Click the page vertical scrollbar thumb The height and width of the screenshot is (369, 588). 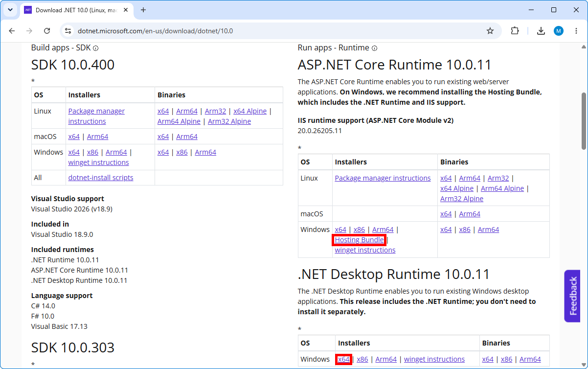[584, 121]
